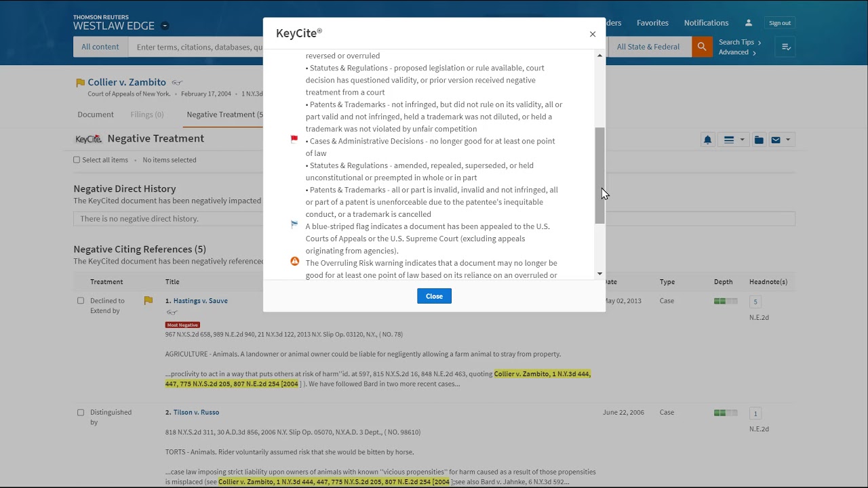Open the list detail view icon

click(729, 140)
